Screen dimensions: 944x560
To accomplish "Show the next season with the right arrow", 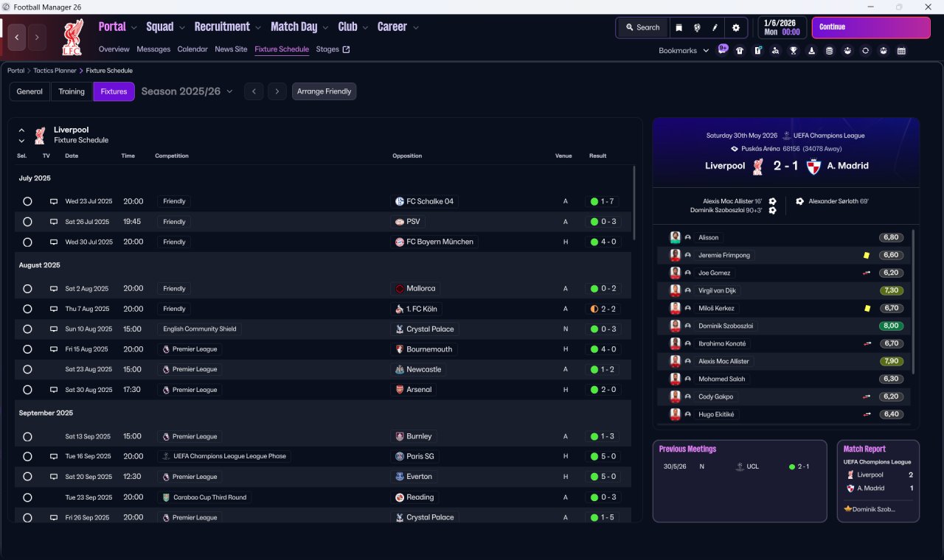I will [x=277, y=91].
